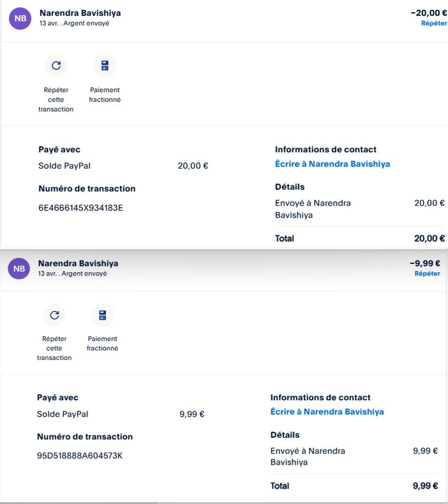Click Solde PayPal in the 20,00 € transaction

click(x=65, y=166)
